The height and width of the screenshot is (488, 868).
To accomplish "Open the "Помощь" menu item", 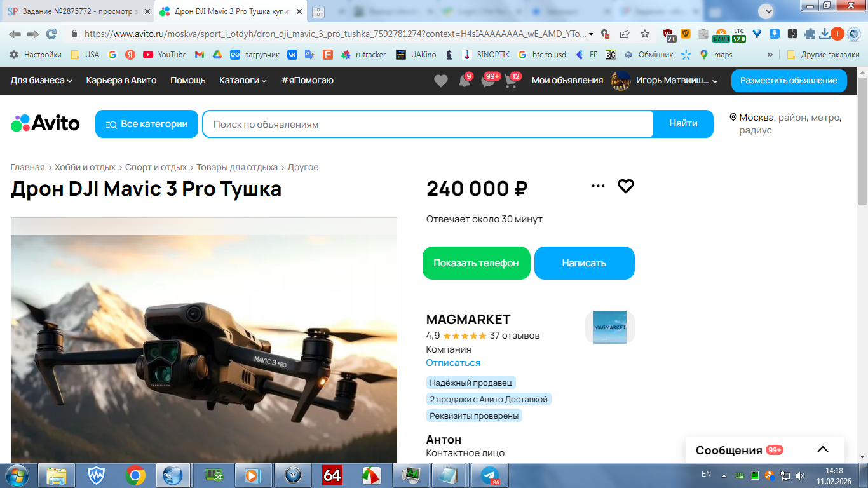I will pos(188,80).
